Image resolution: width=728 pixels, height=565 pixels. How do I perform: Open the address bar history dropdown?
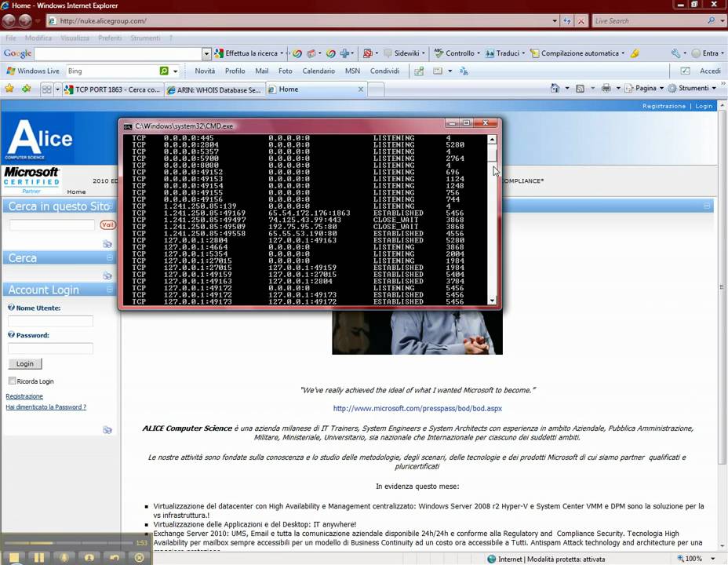555,21
